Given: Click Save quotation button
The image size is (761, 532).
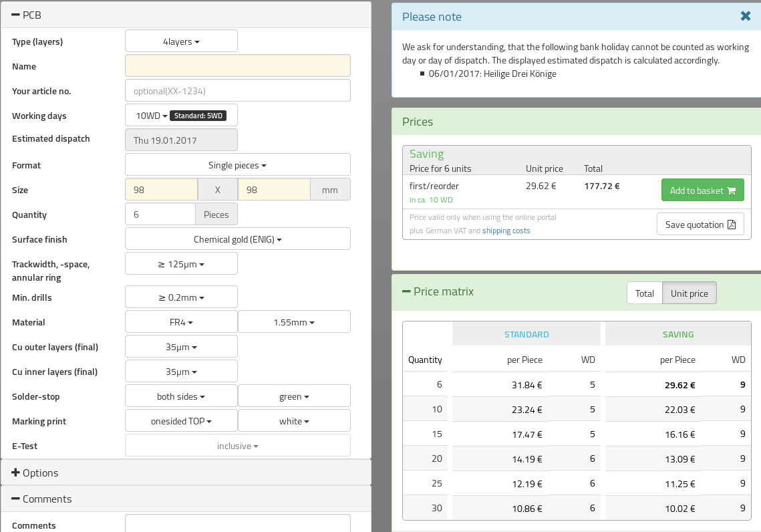Looking at the screenshot, I should [x=700, y=225].
